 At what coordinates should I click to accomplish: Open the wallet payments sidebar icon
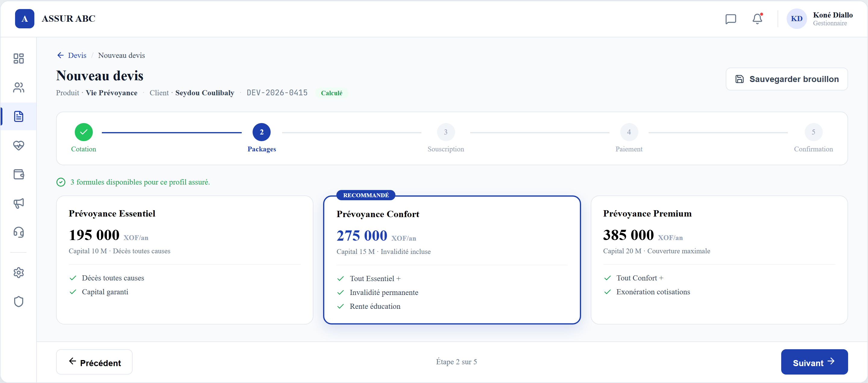pos(18,174)
